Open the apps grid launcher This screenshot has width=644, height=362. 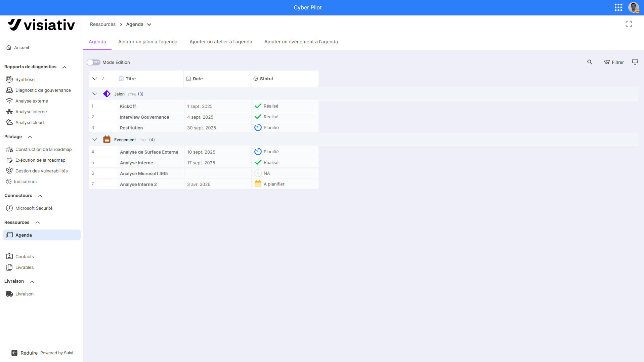pyautogui.click(x=618, y=7)
